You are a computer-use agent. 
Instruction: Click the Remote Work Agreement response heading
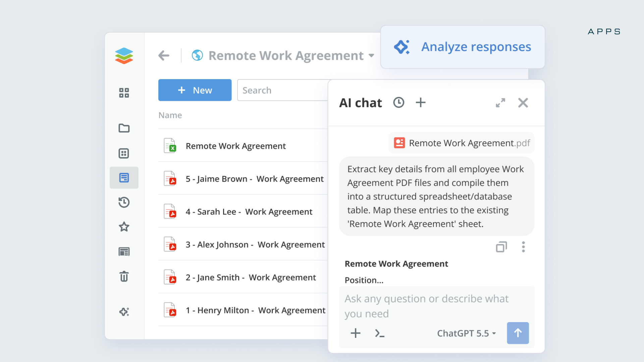click(x=396, y=264)
